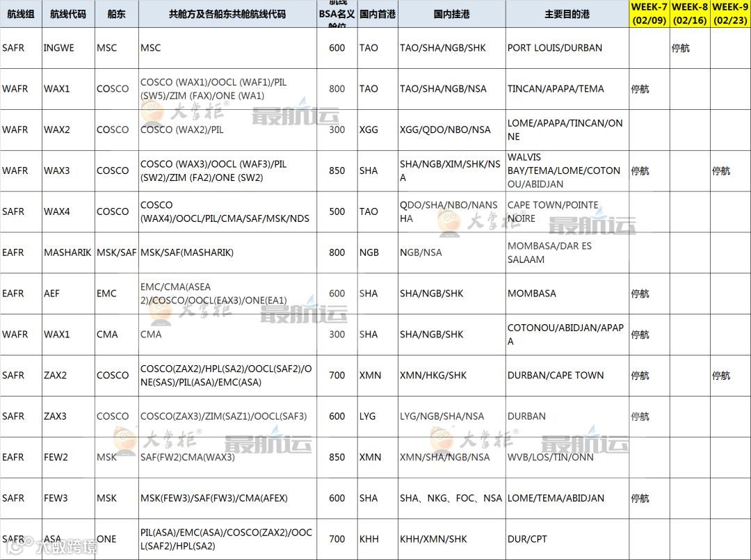The height and width of the screenshot is (560, 751).
Task: Click the DUR/CPT destination cell
Action: coord(567,539)
